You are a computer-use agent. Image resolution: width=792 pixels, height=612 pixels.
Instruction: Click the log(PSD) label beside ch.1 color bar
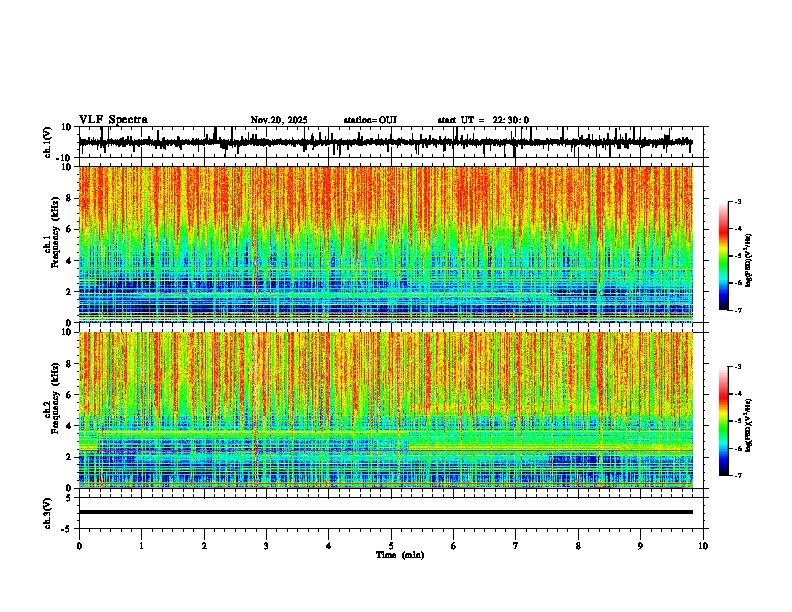tap(749, 261)
